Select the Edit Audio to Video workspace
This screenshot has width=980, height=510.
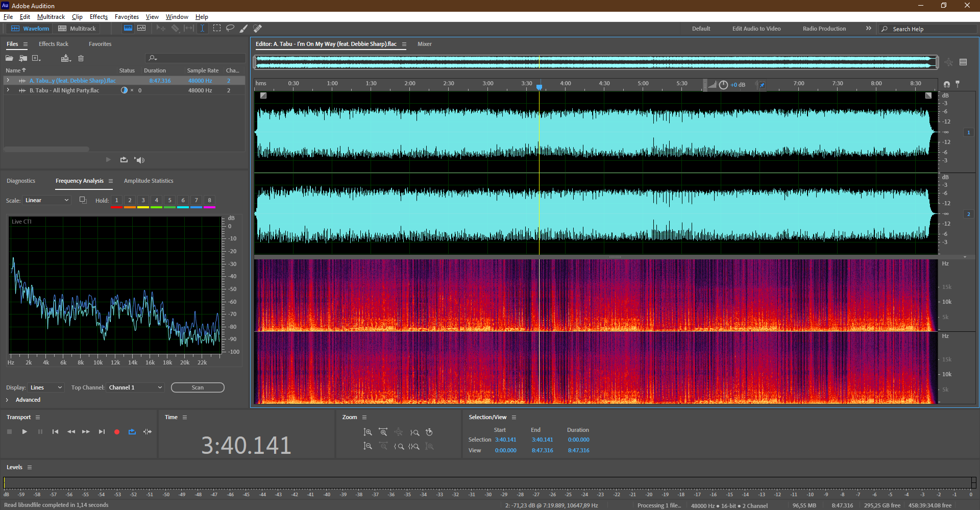756,29
